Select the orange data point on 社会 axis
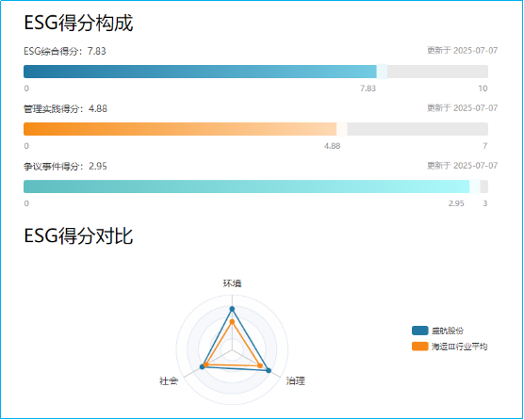 pos(205,365)
